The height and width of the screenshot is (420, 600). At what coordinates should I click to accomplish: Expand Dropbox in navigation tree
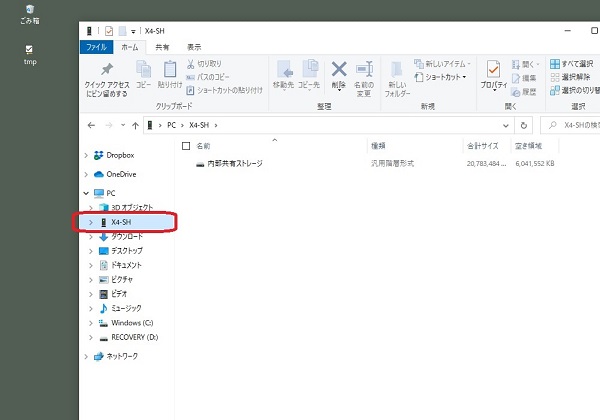tap(86, 155)
